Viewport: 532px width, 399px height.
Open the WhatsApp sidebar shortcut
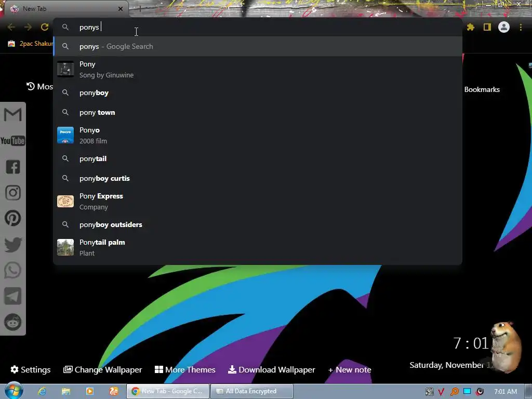(x=13, y=270)
